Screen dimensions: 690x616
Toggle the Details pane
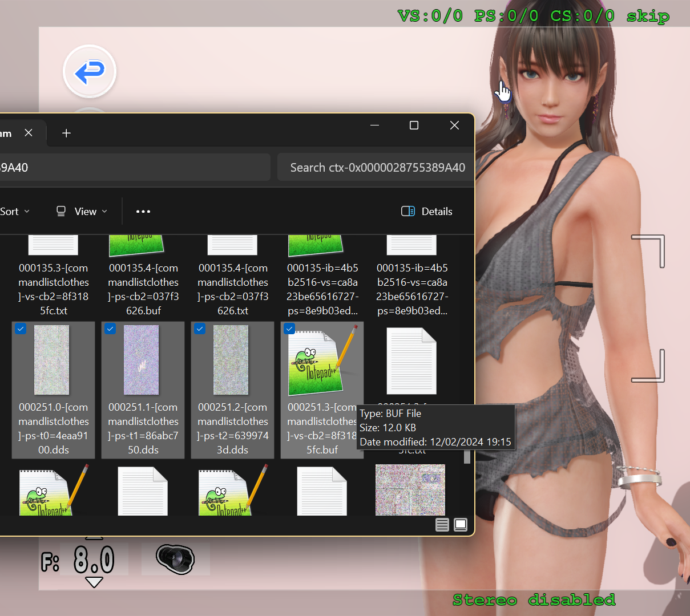click(427, 212)
